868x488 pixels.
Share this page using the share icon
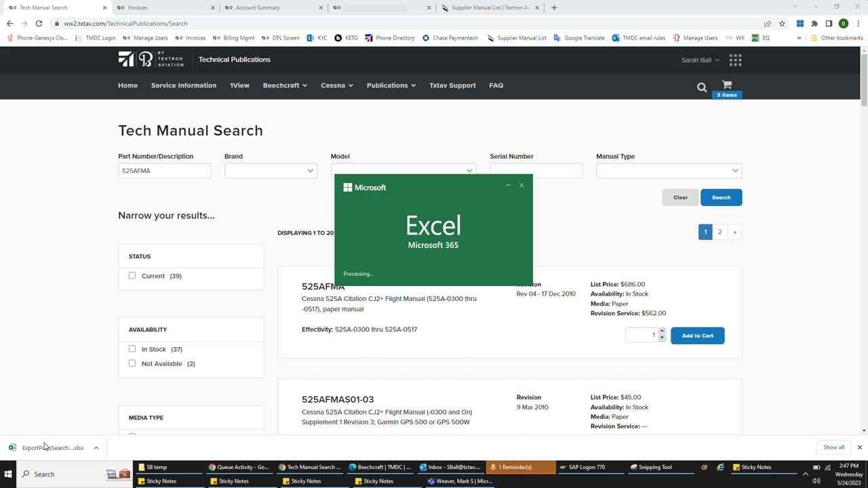click(768, 24)
